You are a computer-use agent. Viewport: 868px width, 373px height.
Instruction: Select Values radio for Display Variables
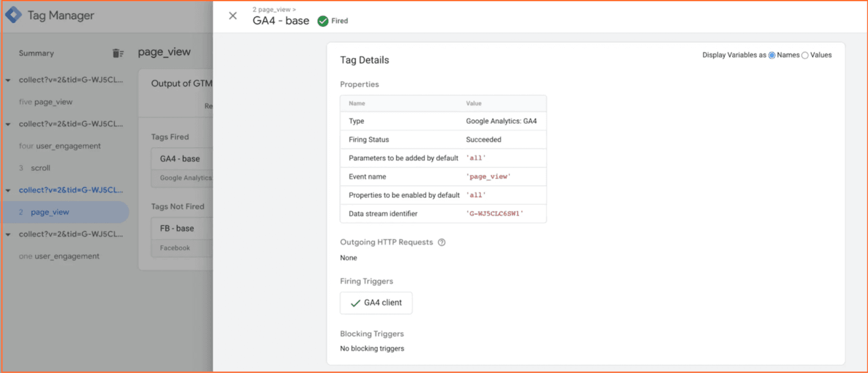coord(805,55)
